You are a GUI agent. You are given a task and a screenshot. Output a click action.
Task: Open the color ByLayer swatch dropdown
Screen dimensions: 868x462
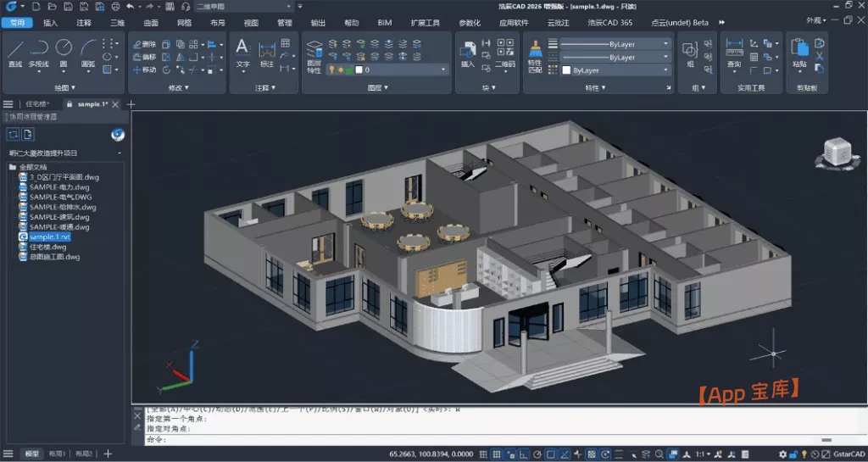pyautogui.click(x=616, y=70)
